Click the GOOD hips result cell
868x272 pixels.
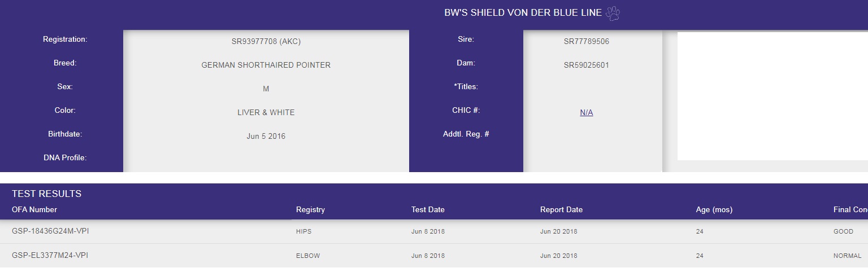843,231
